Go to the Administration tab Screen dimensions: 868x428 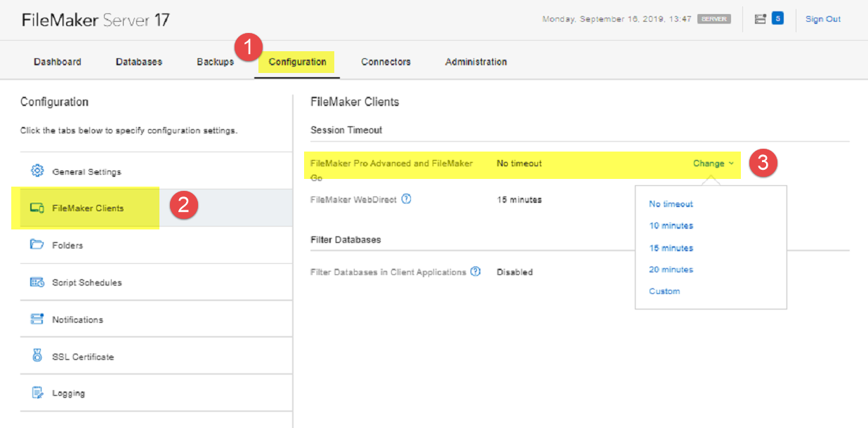click(x=476, y=62)
